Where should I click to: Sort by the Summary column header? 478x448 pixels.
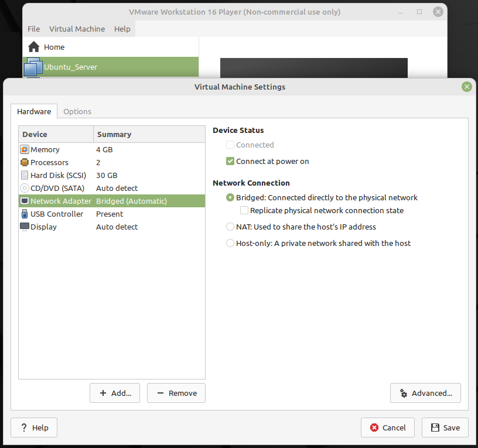click(x=149, y=135)
